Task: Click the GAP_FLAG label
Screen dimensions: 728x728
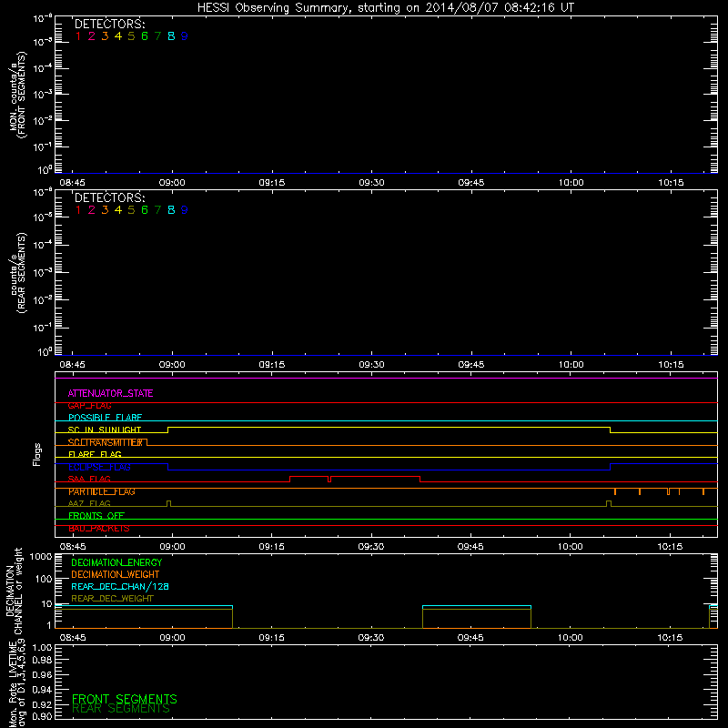Action: pyautogui.click(x=89, y=406)
